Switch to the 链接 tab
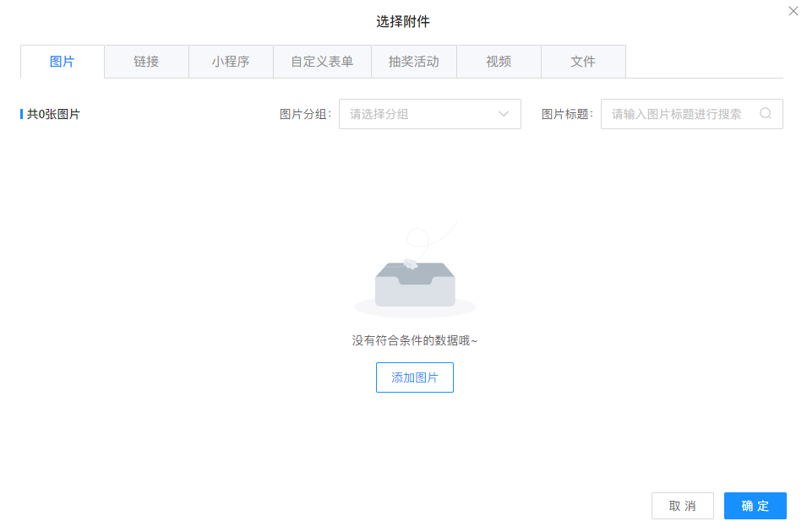807x532 pixels. pyautogui.click(x=146, y=62)
